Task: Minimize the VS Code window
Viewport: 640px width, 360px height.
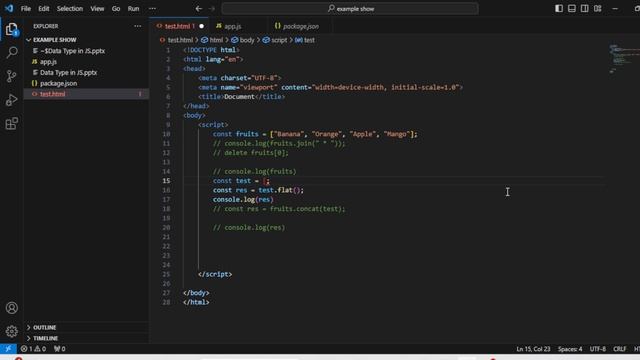Action: (x=615, y=9)
